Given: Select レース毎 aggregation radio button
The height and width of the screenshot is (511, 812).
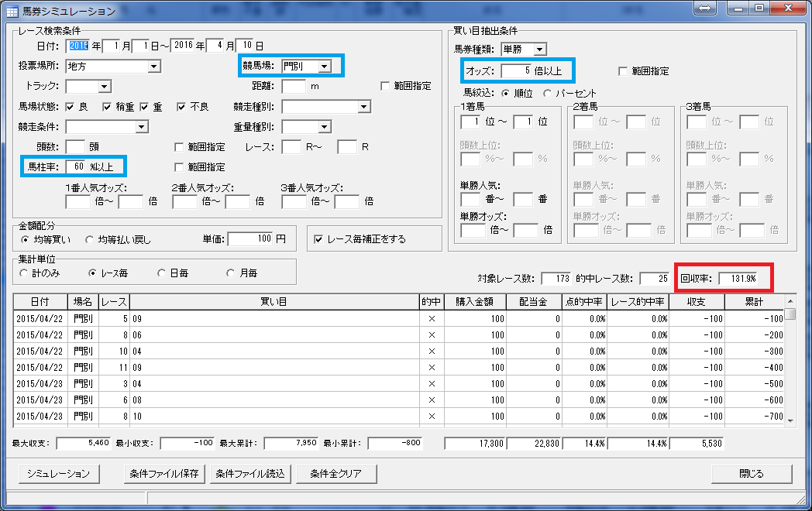Looking at the screenshot, I should (92, 273).
